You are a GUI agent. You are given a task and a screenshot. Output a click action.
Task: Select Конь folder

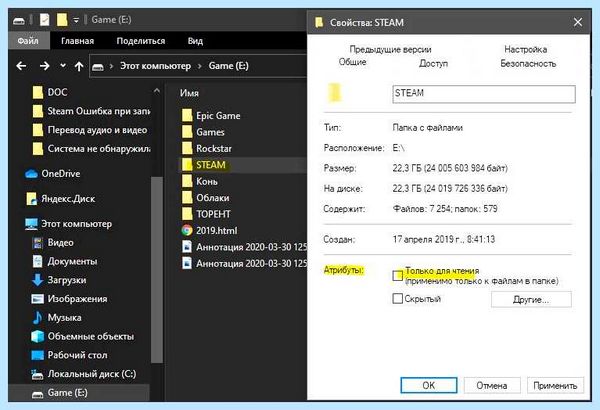(x=199, y=181)
